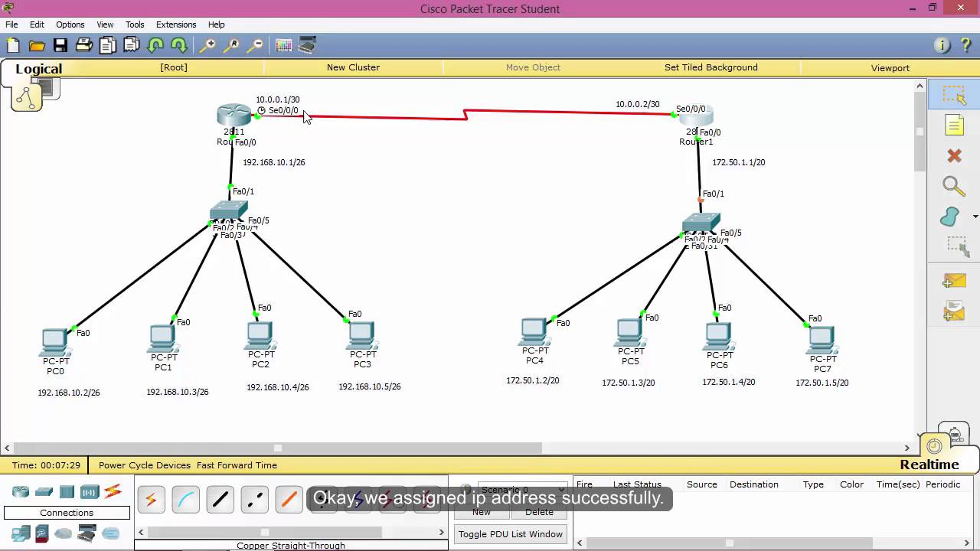This screenshot has width=980, height=551.
Task: Add a Complex PDU envelope
Action: (954, 310)
